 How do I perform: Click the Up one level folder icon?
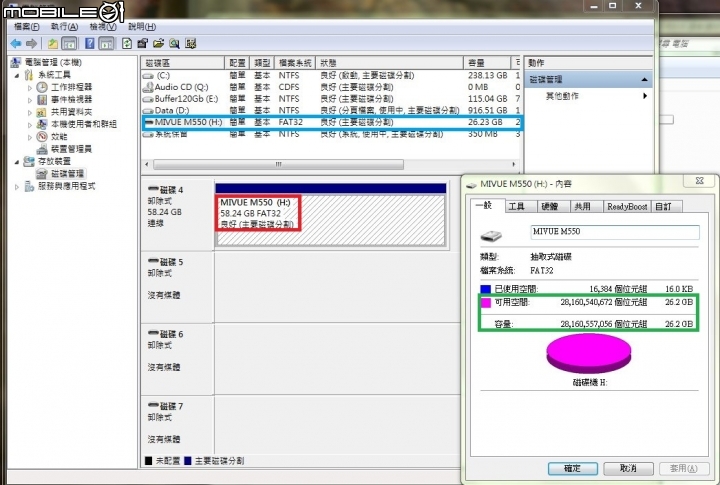pos(53,44)
